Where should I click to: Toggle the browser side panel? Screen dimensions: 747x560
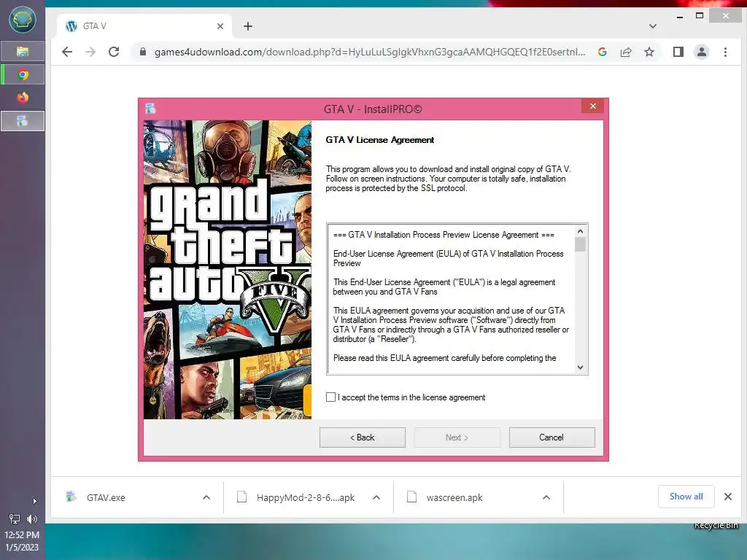[678, 52]
